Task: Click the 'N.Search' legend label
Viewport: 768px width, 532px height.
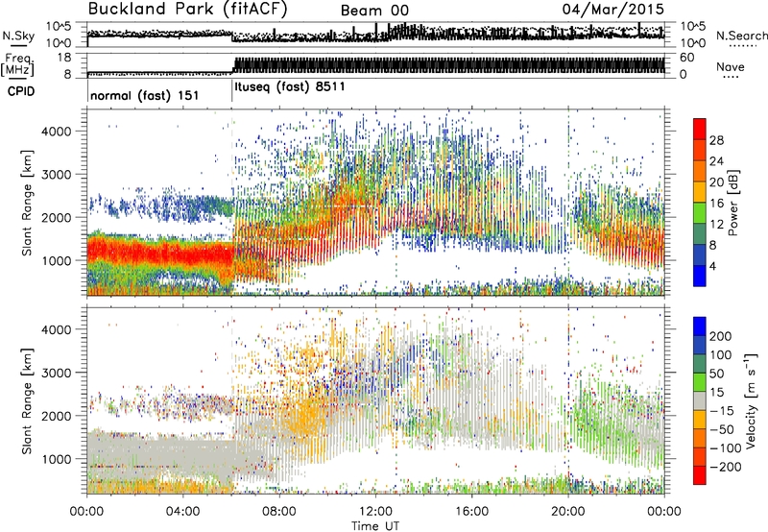Action: click(742, 36)
